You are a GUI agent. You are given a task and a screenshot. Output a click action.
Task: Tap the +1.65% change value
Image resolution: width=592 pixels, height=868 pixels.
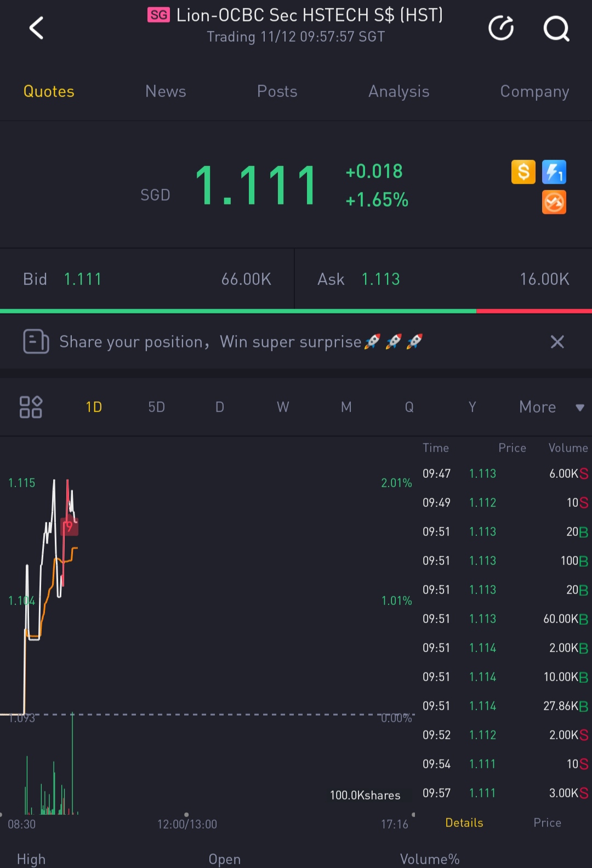pos(377,200)
